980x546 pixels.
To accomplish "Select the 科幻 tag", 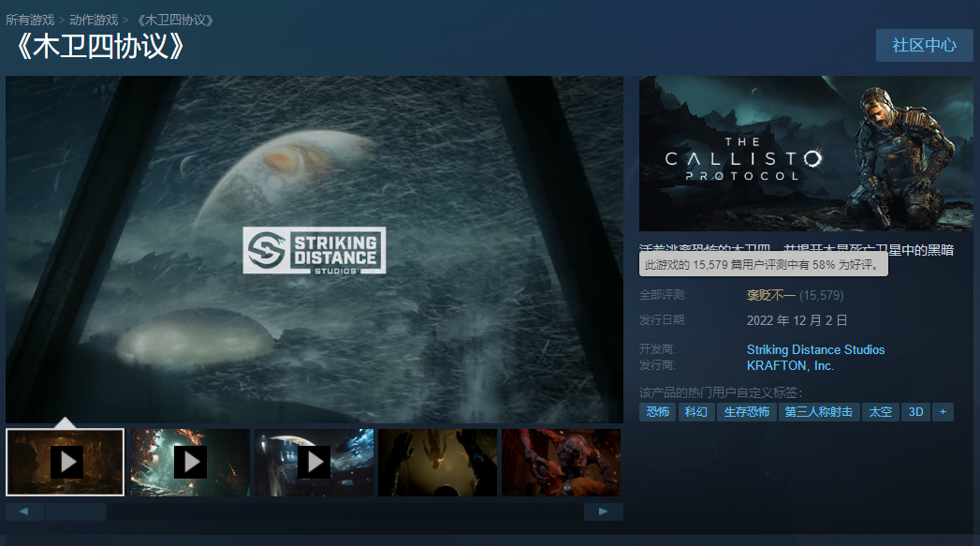I will (x=695, y=411).
